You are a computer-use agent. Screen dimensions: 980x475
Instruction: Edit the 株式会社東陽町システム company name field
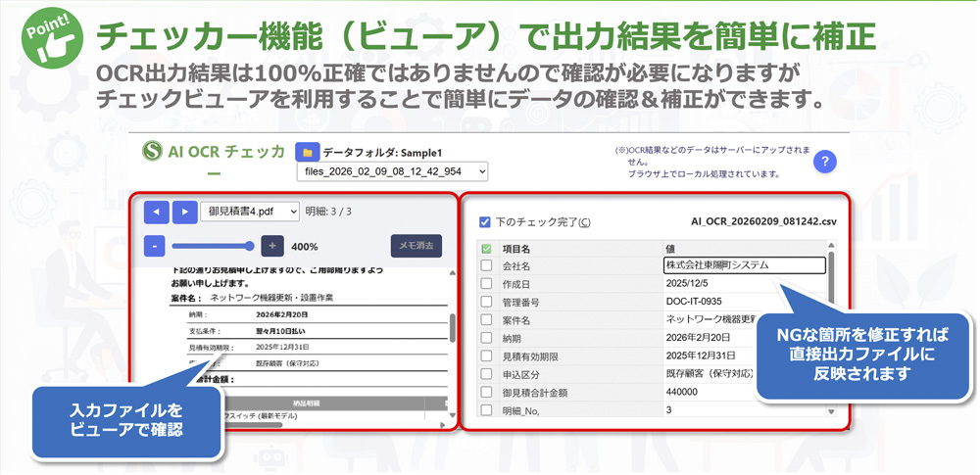point(744,265)
